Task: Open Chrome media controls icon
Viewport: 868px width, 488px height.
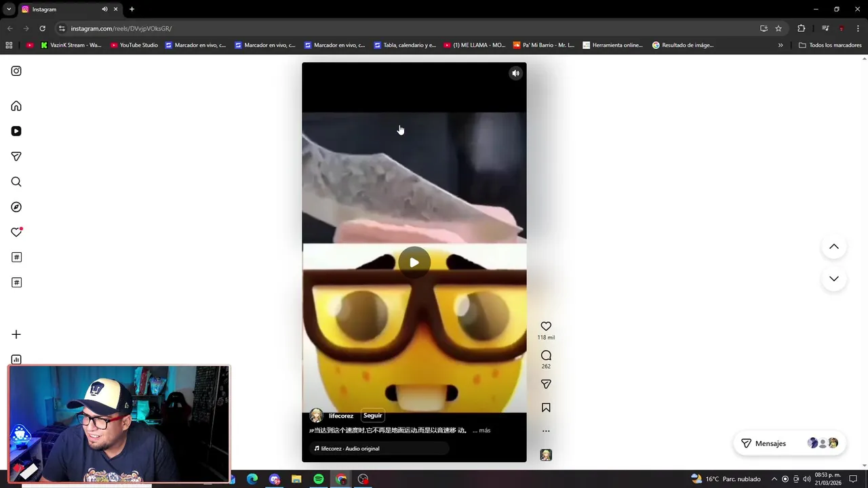Action: pos(825,28)
